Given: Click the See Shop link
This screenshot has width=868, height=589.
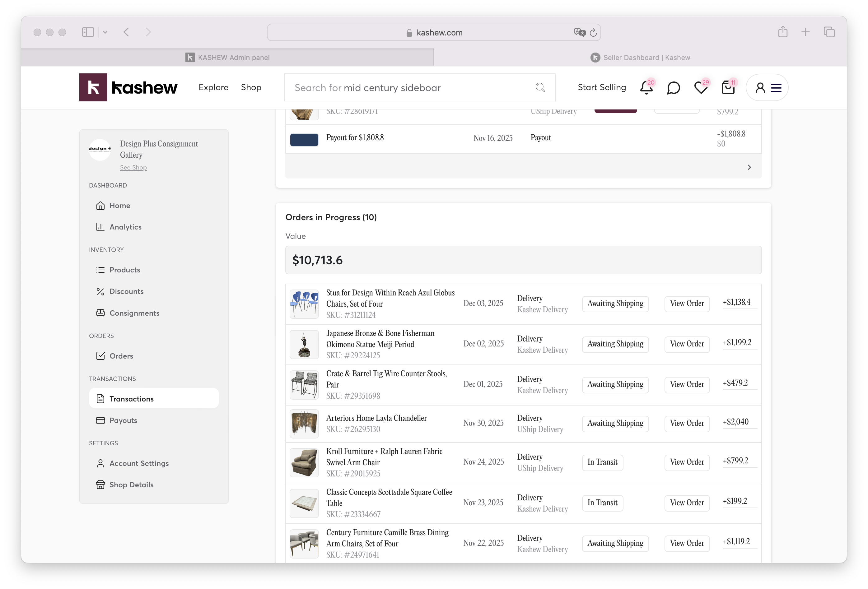Looking at the screenshot, I should [133, 168].
